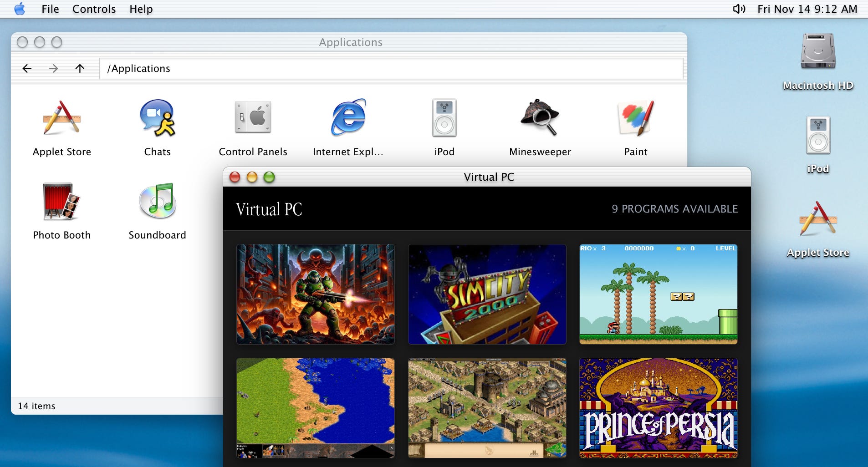Click the Applications window title
Image resolution: width=868 pixels, height=467 pixels.
pyautogui.click(x=350, y=42)
